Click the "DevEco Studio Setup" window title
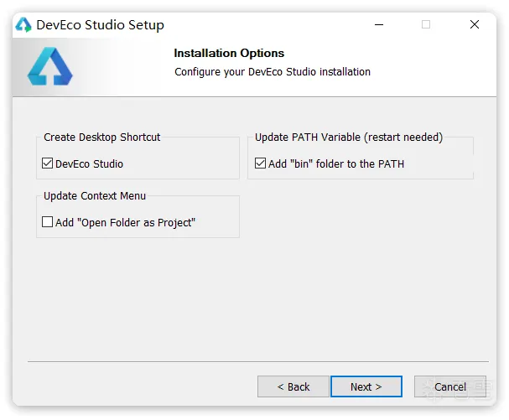 [x=100, y=25]
